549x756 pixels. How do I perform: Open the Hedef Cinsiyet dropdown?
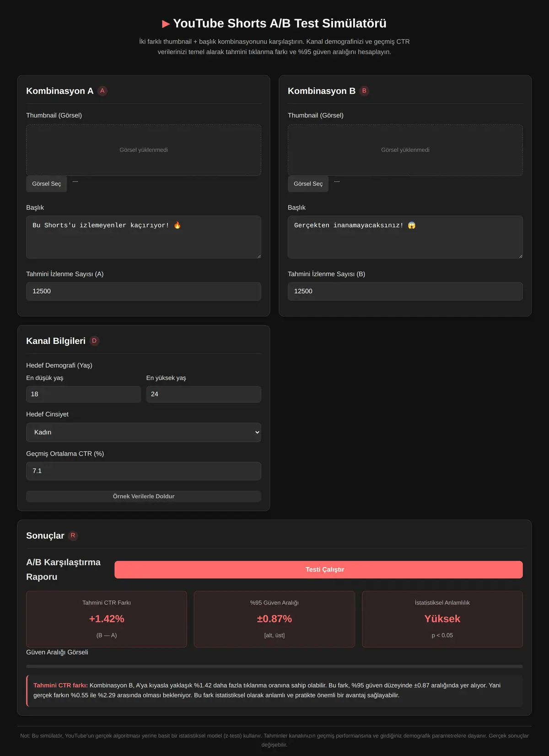pyautogui.click(x=144, y=432)
